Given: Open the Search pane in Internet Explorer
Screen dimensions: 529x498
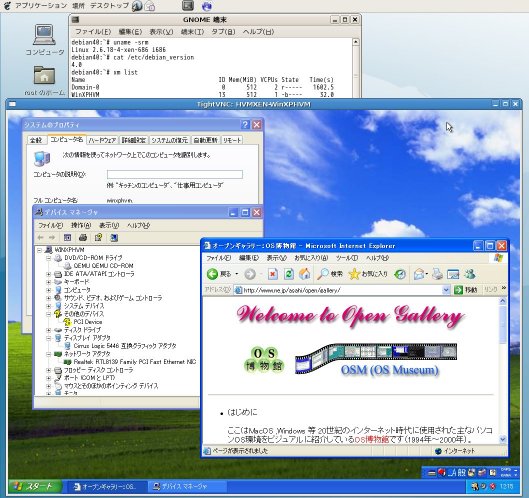Looking at the screenshot, I should (330, 274).
